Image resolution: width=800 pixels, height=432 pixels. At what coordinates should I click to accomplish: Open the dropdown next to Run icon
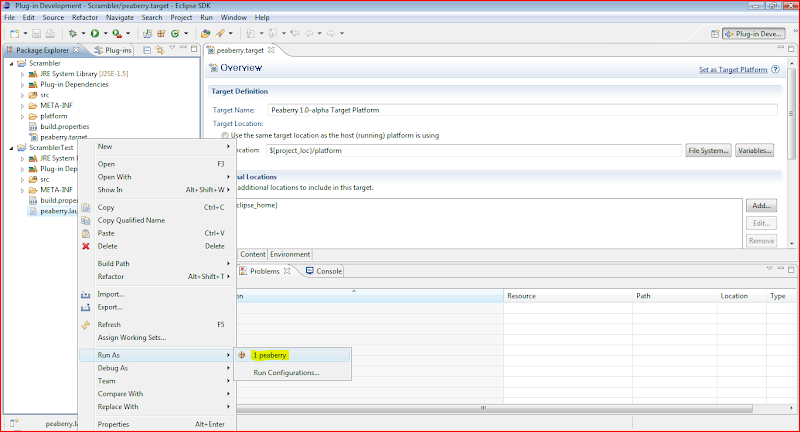(106, 34)
